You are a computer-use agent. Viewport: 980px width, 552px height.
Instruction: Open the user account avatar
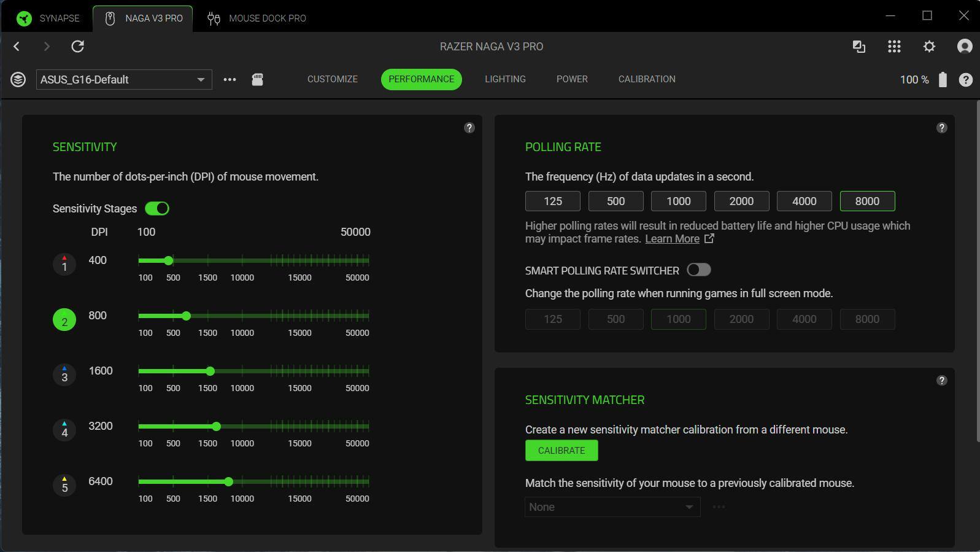(x=965, y=46)
